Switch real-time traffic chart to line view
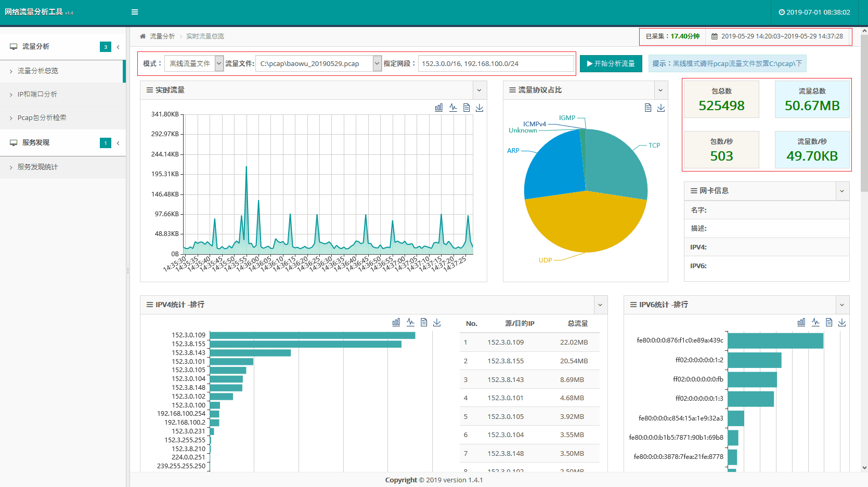 453,108
